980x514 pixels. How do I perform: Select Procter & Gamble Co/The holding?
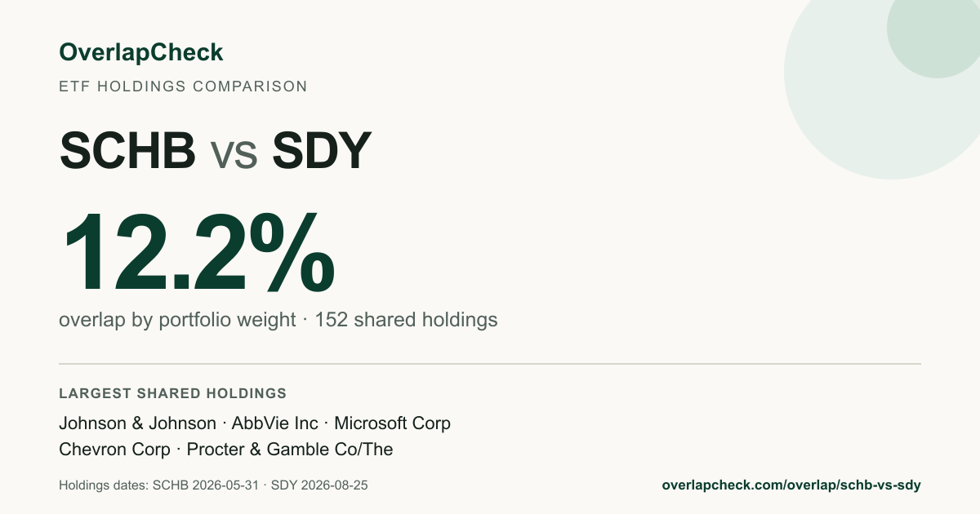290,450
